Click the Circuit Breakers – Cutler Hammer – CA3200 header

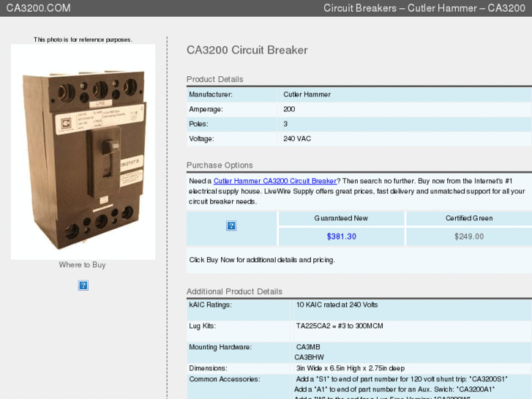(x=424, y=8)
